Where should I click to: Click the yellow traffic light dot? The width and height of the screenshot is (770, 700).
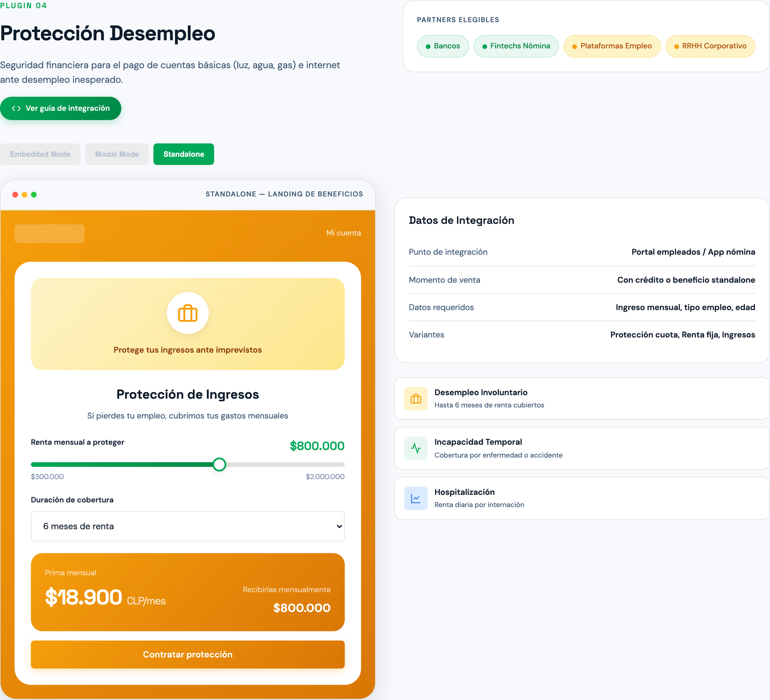(24, 195)
